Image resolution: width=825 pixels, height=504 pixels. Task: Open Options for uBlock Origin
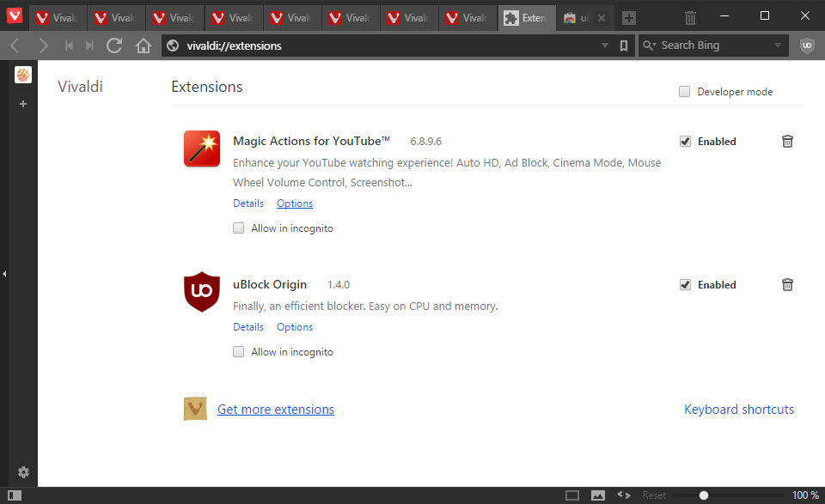(x=295, y=327)
